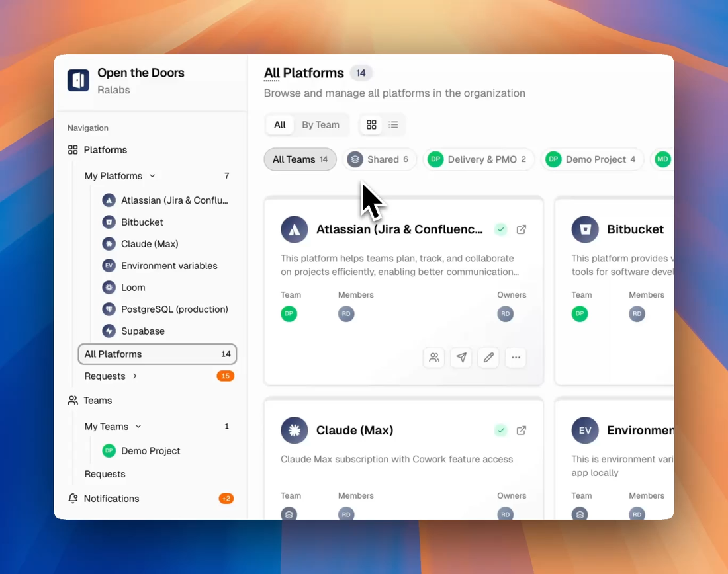The image size is (728, 574).
Task: Filter by All Teams chip
Action: tap(300, 159)
